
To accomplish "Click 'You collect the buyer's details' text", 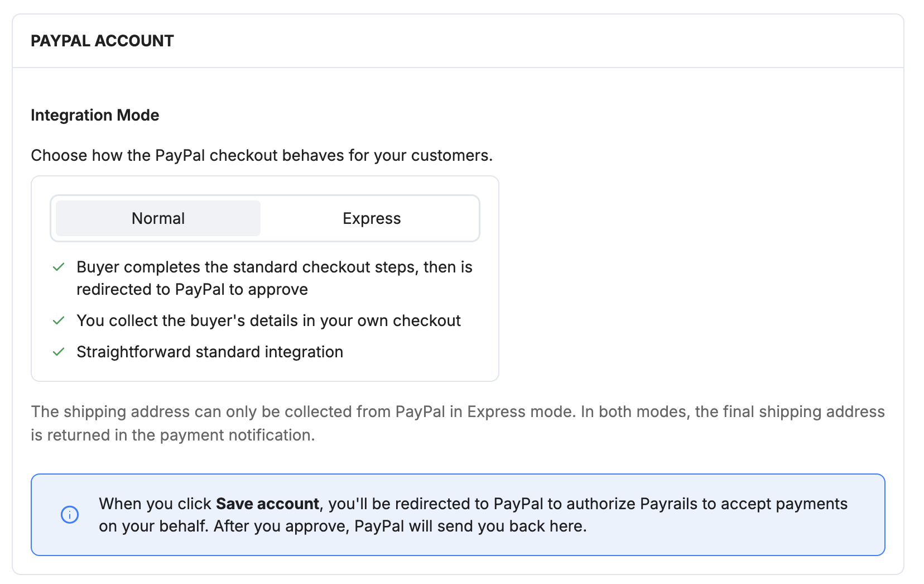I will pyautogui.click(x=268, y=320).
